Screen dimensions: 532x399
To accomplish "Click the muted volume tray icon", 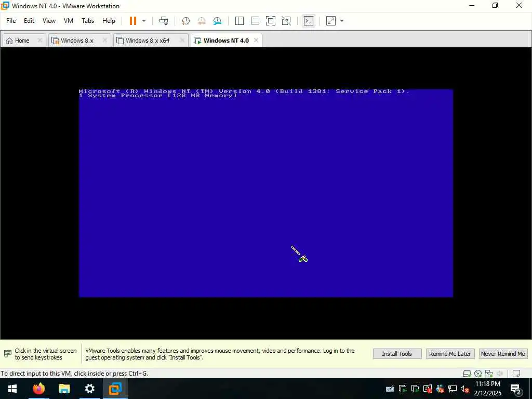I will [x=464, y=389].
